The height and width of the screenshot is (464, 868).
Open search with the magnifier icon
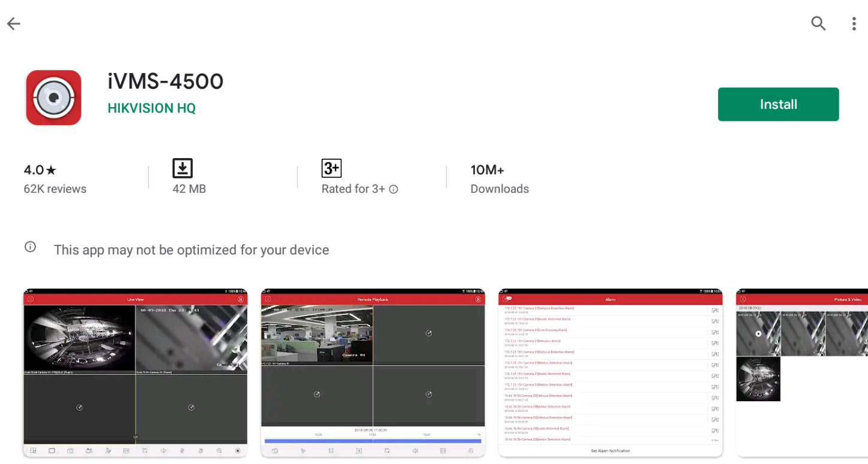tap(818, 23)
